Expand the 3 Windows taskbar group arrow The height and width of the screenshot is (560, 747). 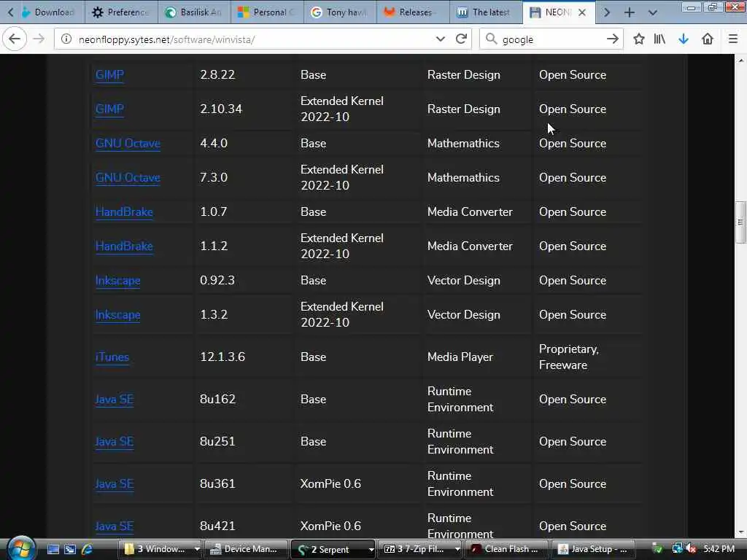tap(197, 549)
